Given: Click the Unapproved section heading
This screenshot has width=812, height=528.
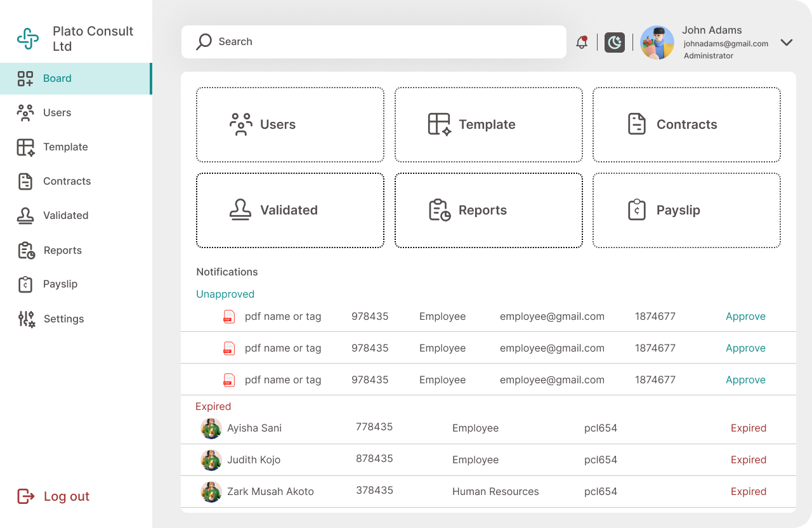Looking at the screenshot, I should coord(225,294).
